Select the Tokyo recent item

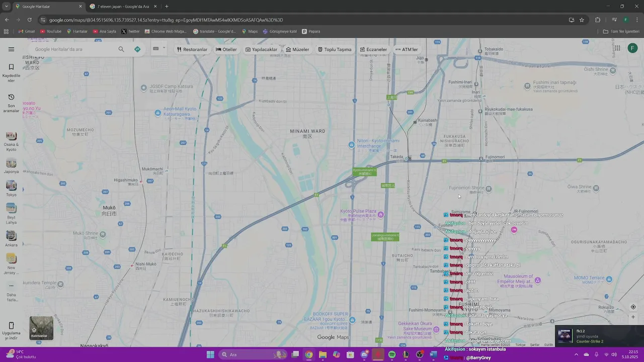click(11, 189)
